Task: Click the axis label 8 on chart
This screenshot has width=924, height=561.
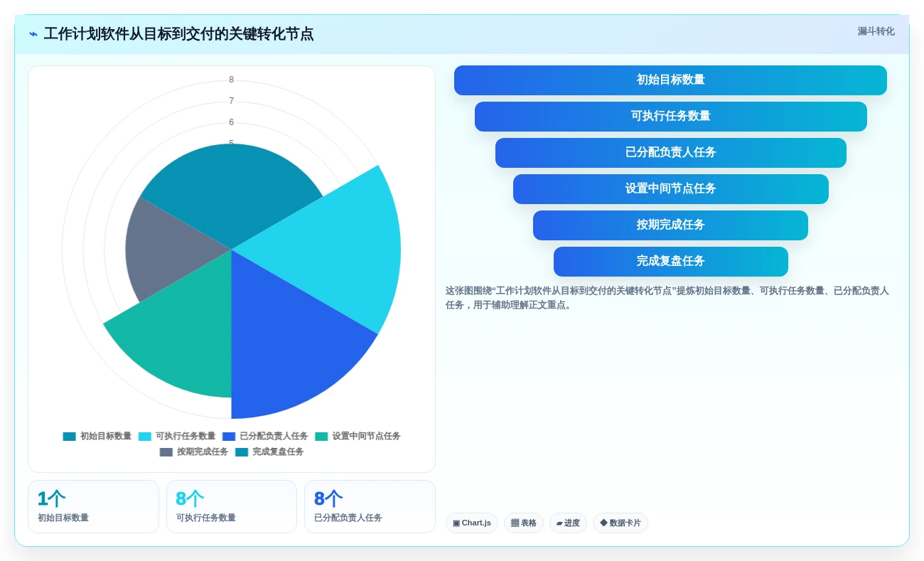Action: [x=232, y=80]
